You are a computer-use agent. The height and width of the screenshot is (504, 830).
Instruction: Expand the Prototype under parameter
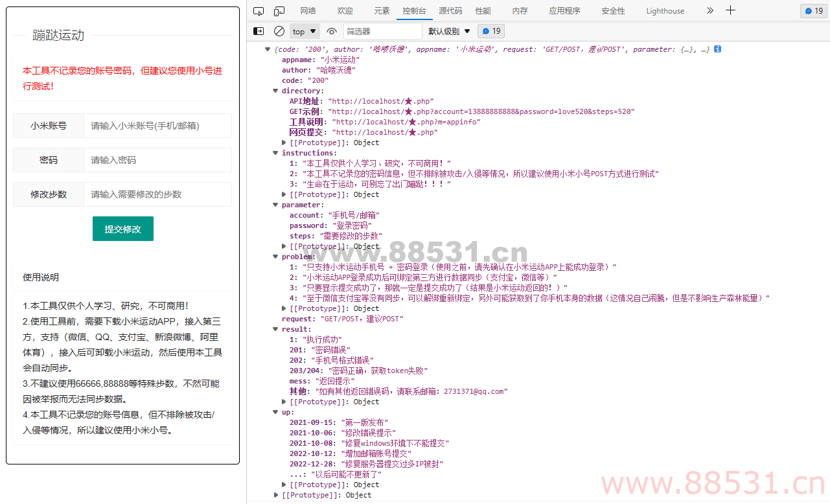(284, 246)
